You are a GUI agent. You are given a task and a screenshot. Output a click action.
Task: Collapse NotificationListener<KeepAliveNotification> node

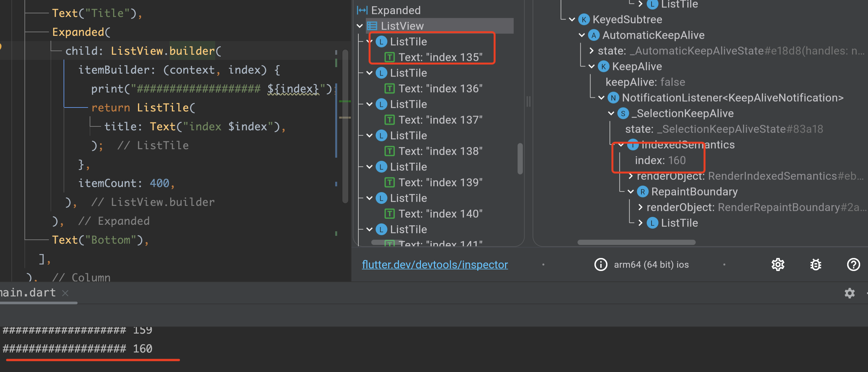pyautogui.click(x=601, y=98)
